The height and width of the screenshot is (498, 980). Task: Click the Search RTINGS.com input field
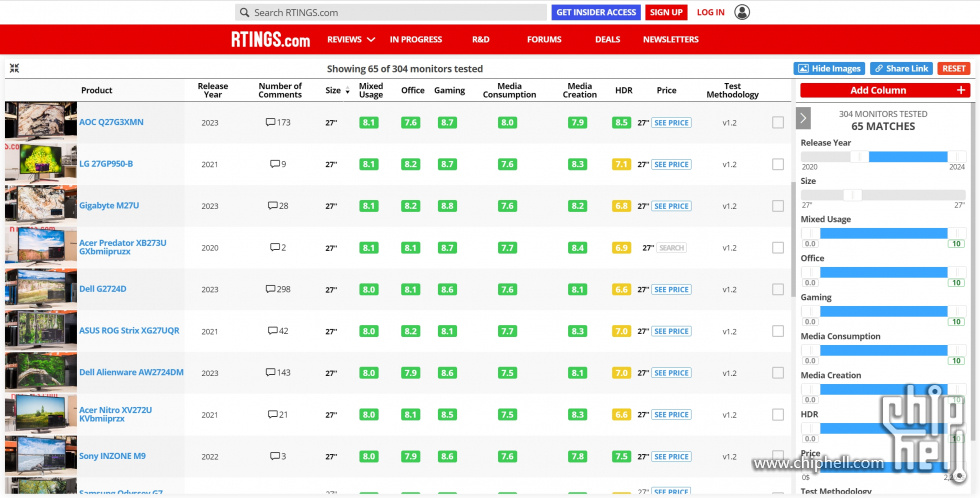pyautogui.click(x=391, y=12)
